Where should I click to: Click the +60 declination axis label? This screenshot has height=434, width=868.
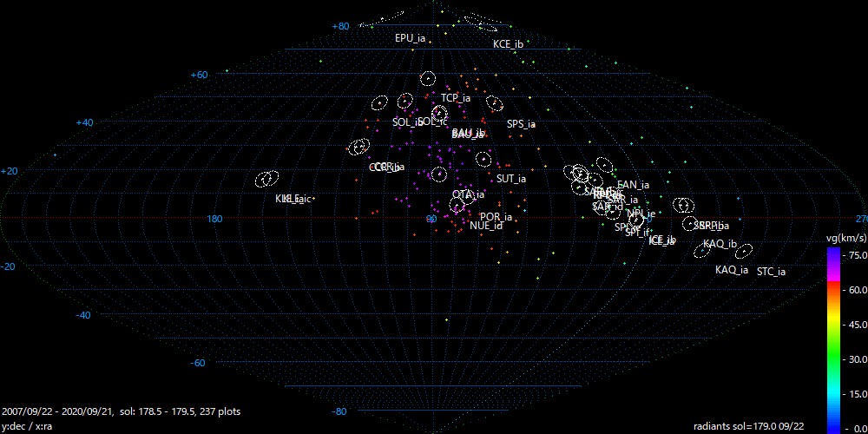(x=199, y=76)
